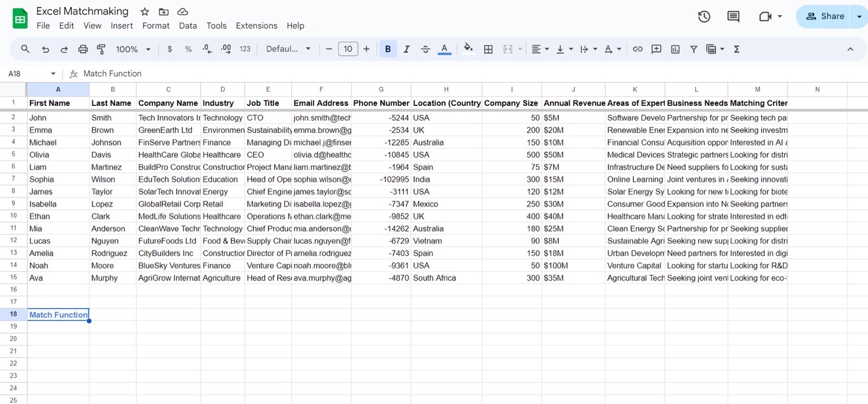This screenshot has height=404, width=868.
Task: Show all comments panel
Action: pos(733,16)
